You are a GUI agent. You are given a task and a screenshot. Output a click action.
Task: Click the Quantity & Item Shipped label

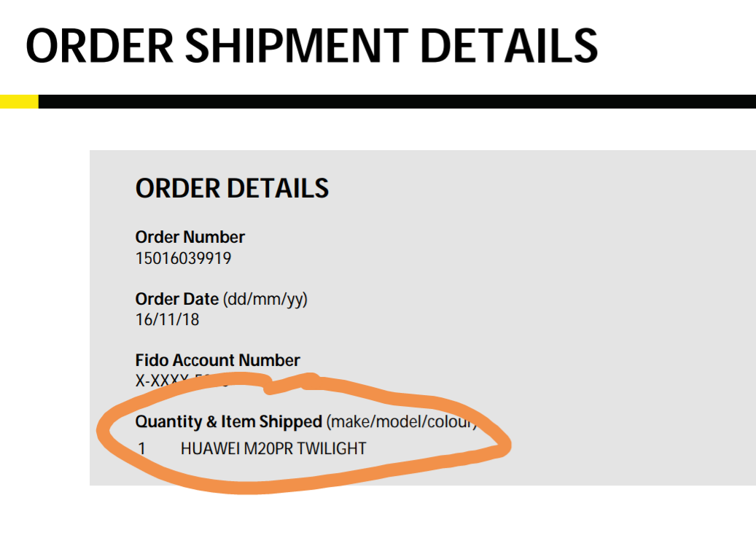coord(228,421)
